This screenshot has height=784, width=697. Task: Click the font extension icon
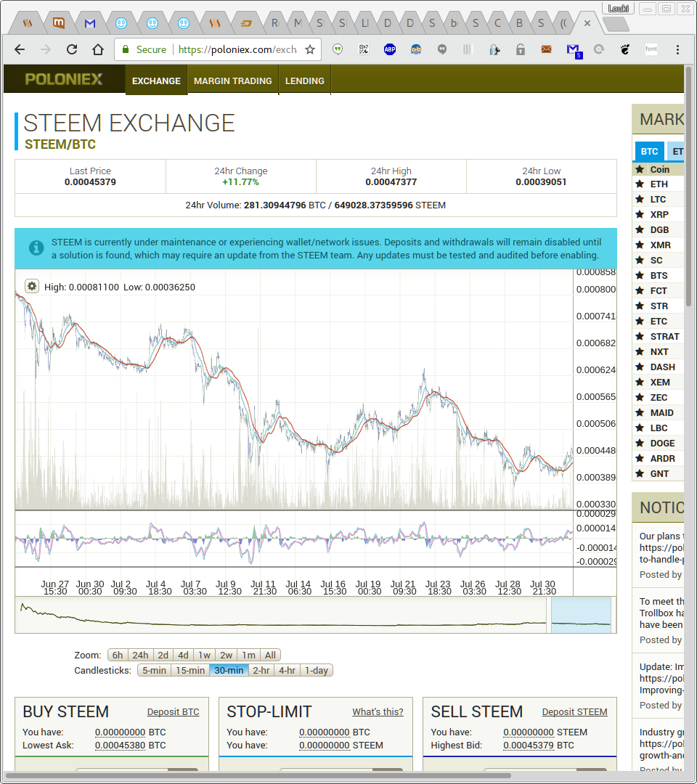coord(651,49)
